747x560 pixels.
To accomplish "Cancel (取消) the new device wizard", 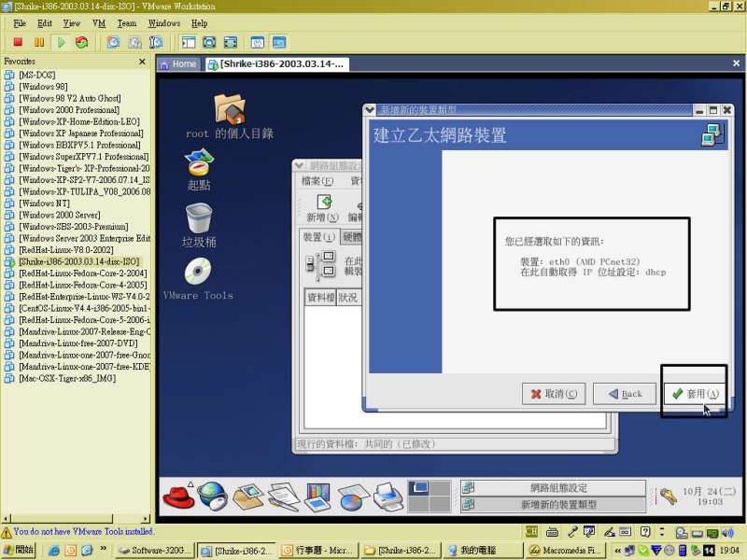I will click(x=554, y=394).
